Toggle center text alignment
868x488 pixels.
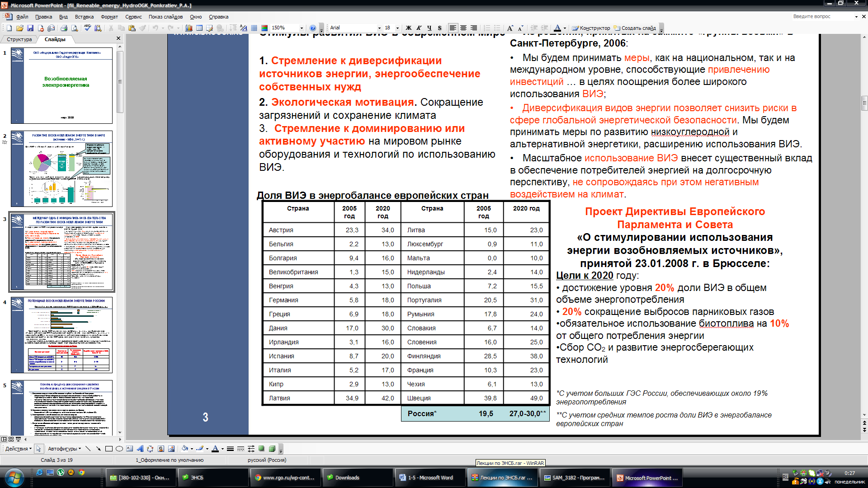(x=463, y=28)
